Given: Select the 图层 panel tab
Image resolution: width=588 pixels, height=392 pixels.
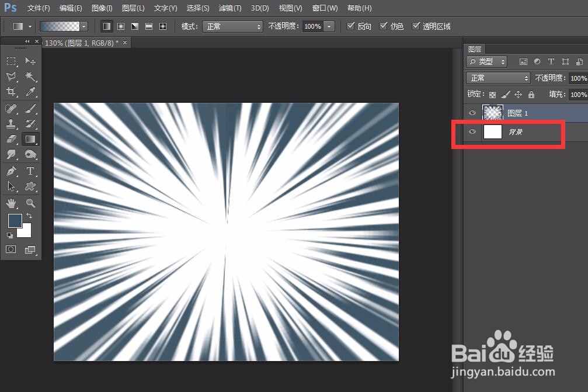Looking at the screenshot, I should [x=475, y=49].
